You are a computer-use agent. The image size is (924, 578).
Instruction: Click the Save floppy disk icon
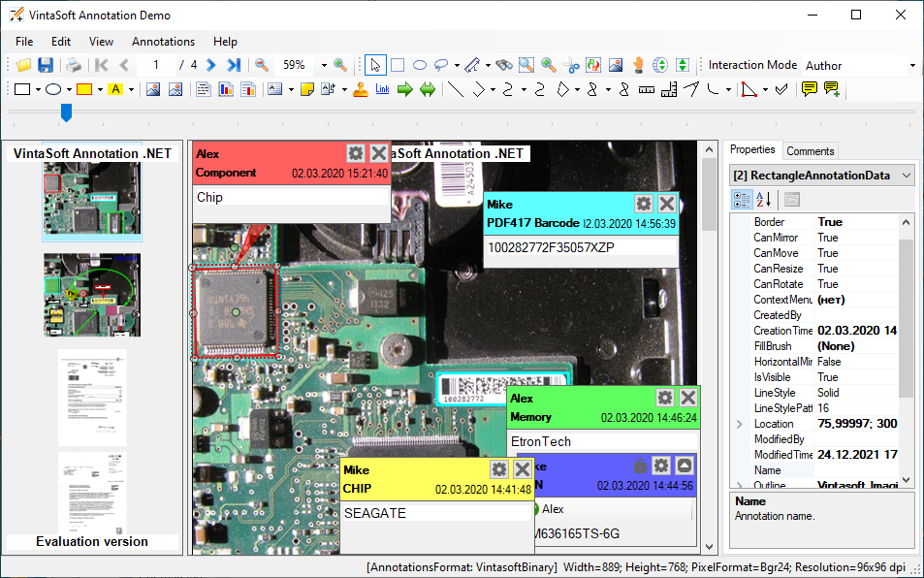pyautogui.click(x=46, y=66)
